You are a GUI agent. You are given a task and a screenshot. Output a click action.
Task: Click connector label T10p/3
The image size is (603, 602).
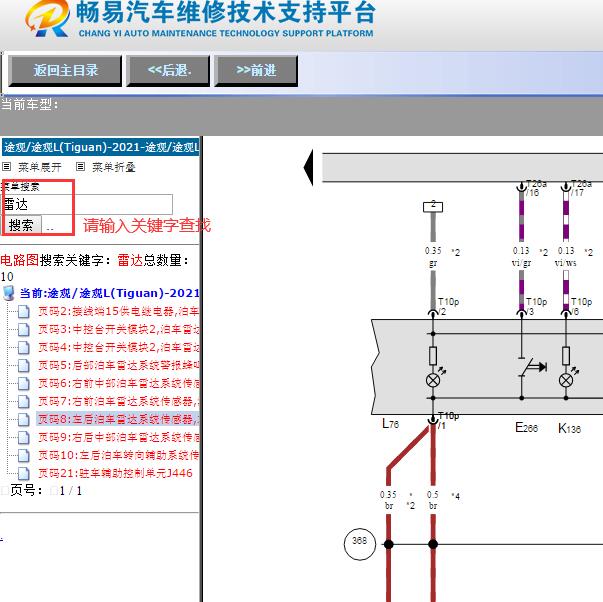pos(536,307)
